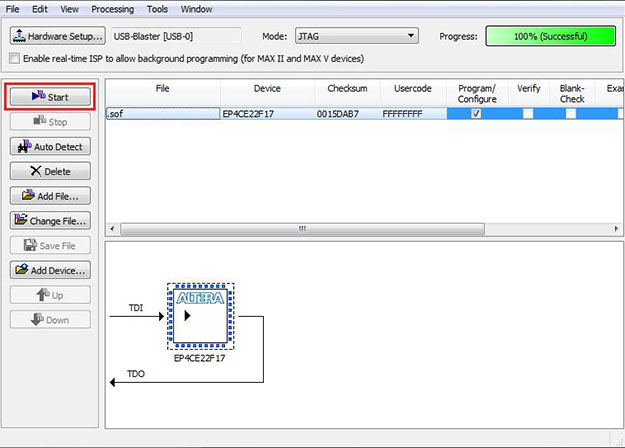Click Change File button

coord(50,220)
